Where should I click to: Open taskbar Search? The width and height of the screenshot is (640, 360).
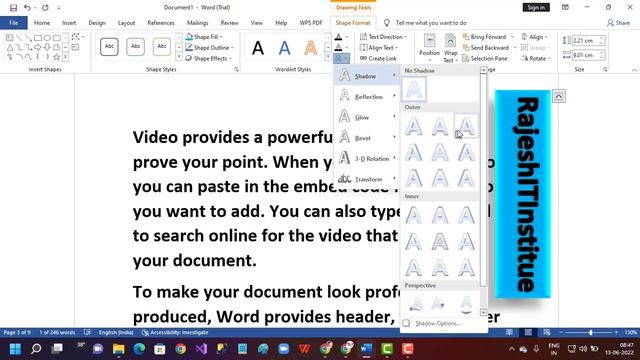point(36,349)
